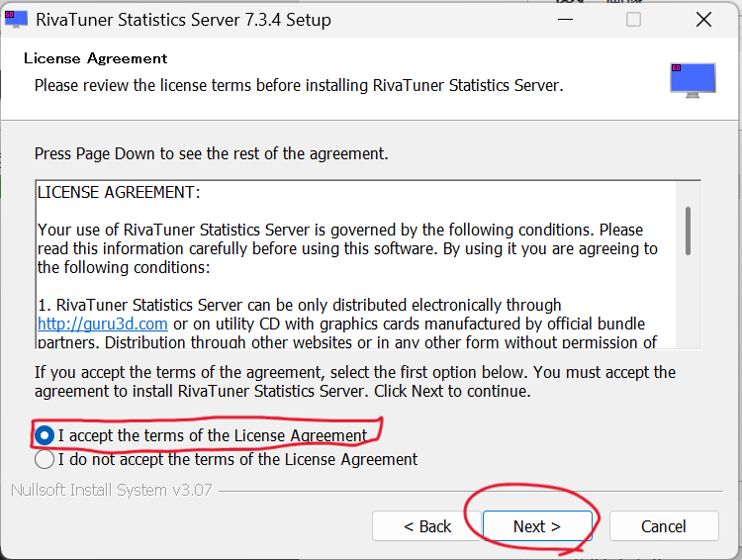This screenshot has width=742, height=560.
Task: Click the scrollbar track below the thumb
Action: click(x=688, y=307)
